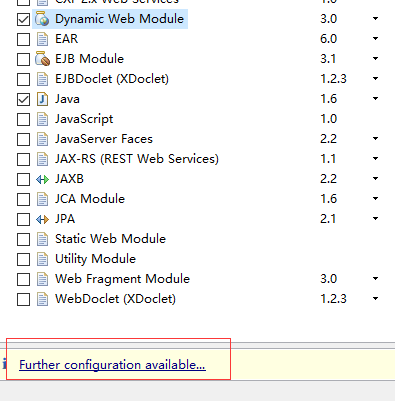Screen dimensions: 395x401
Task: Click the Dynamic Web Module version 3.0
Action: (x=328, y=19)
